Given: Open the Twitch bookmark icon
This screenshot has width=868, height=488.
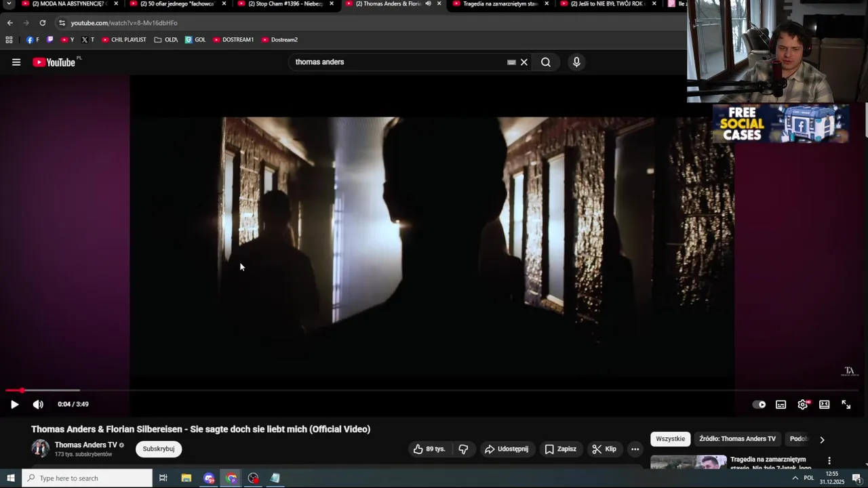Looking at the screenshot, I should point(50,40).
